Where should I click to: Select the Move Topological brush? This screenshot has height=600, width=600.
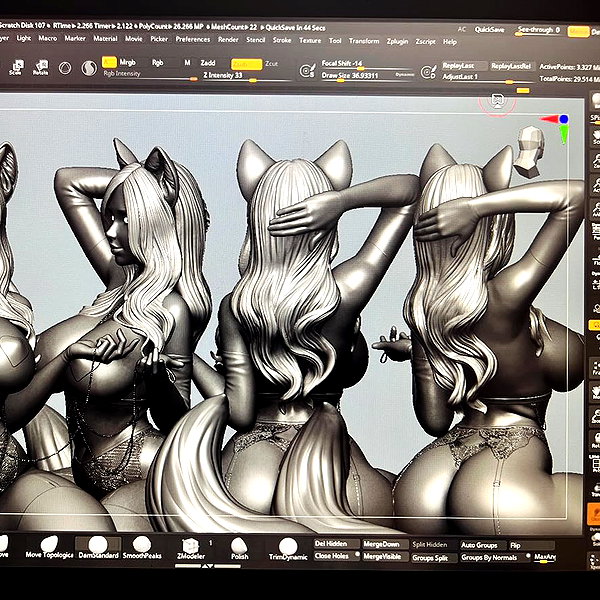pyautogui.click(x=49, y=548)
